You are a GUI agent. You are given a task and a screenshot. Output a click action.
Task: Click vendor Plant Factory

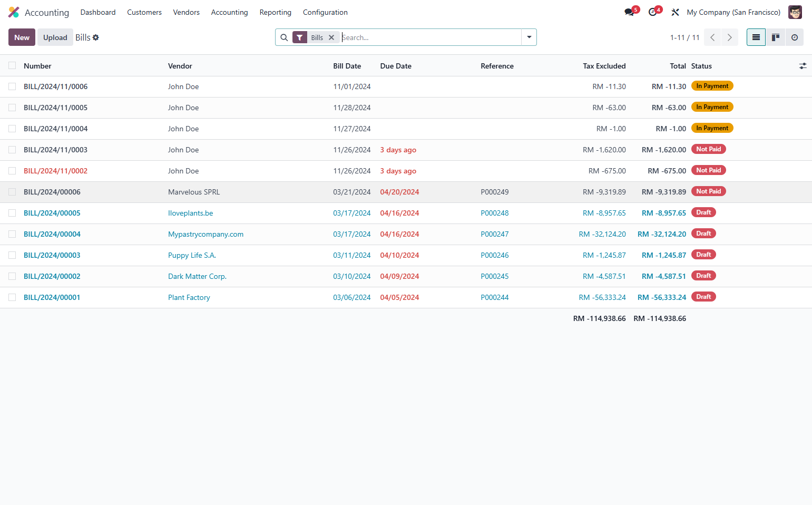189,297
